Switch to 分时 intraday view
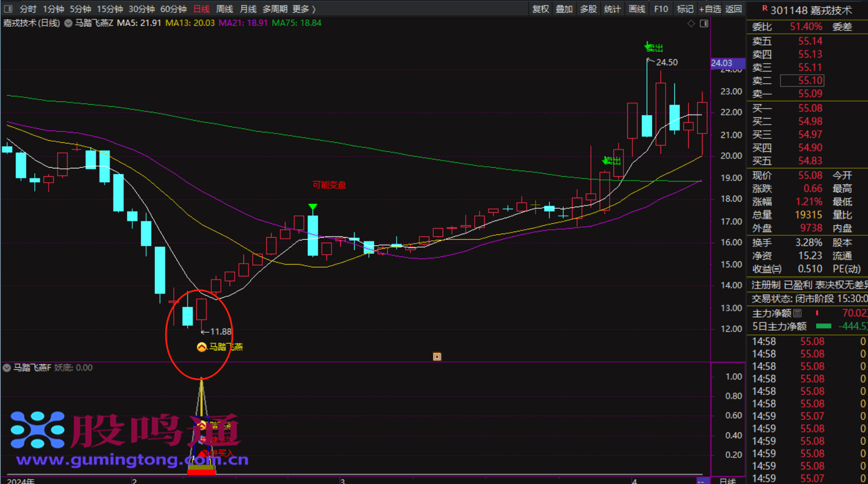868x484 pixels. pos(28,9)
